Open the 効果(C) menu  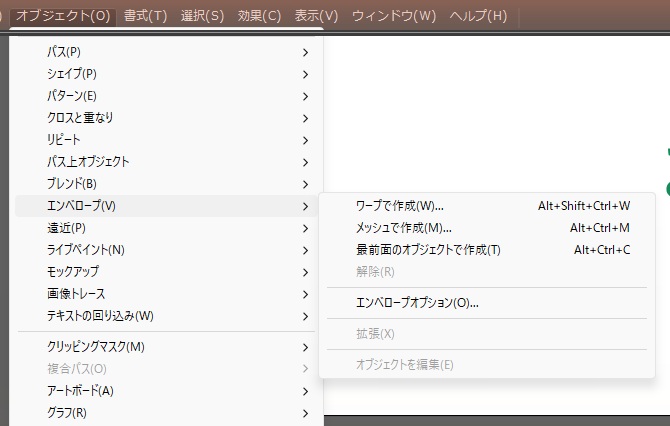pyautogui.click(x=259, y=16)
